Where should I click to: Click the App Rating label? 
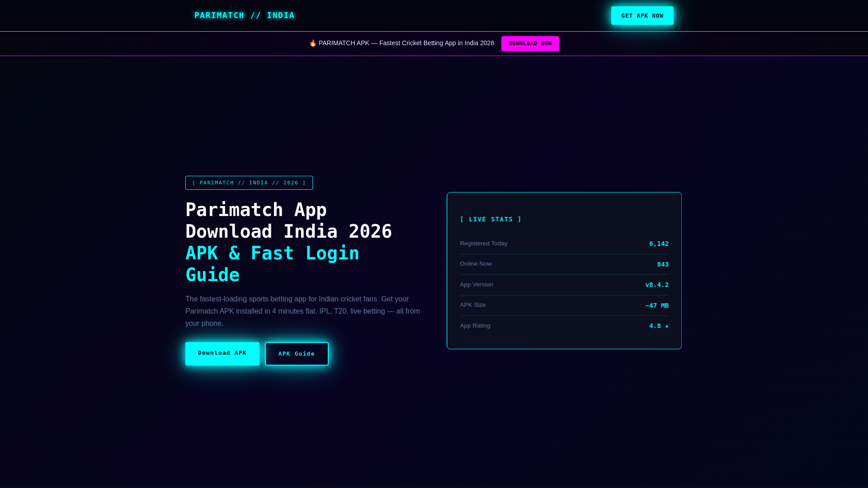coord(475,326)
